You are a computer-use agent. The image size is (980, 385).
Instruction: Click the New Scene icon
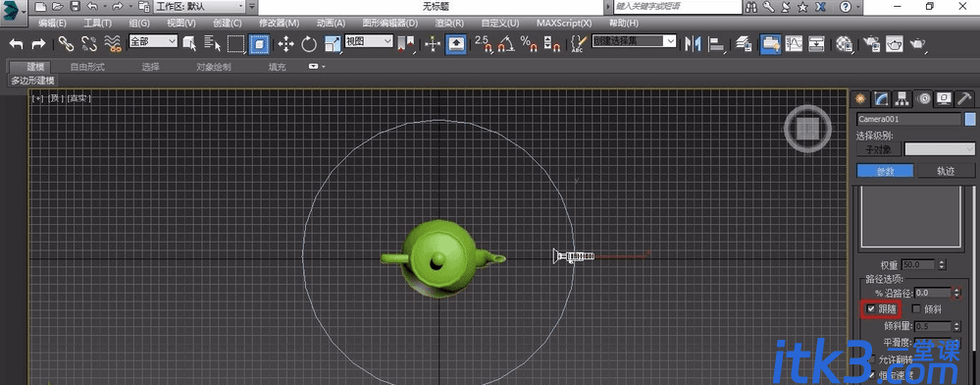(x=40, y=7)
